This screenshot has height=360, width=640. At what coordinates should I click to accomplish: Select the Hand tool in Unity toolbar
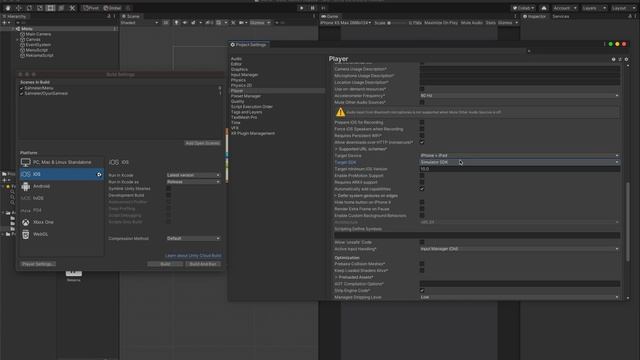pos(8,8)
